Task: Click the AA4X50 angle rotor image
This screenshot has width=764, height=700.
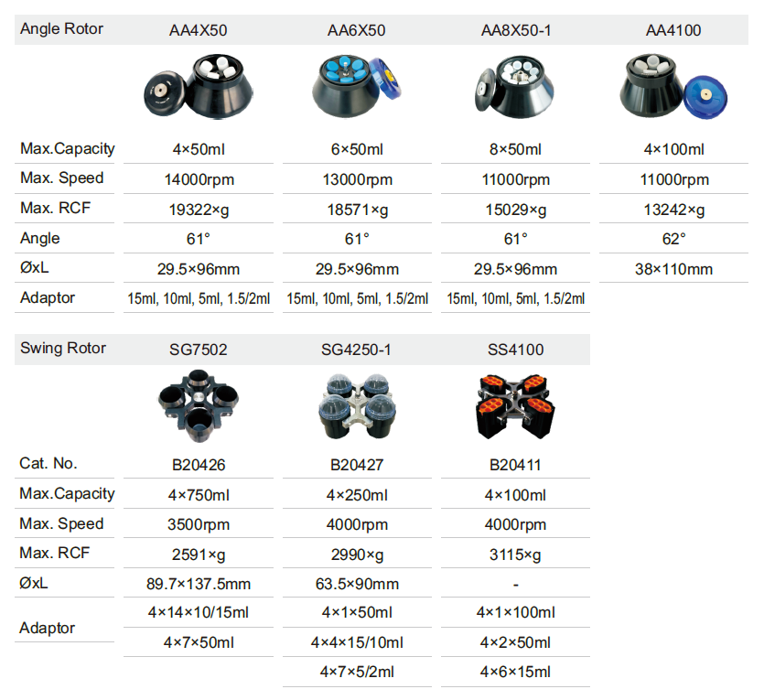Action: (199, 86)
